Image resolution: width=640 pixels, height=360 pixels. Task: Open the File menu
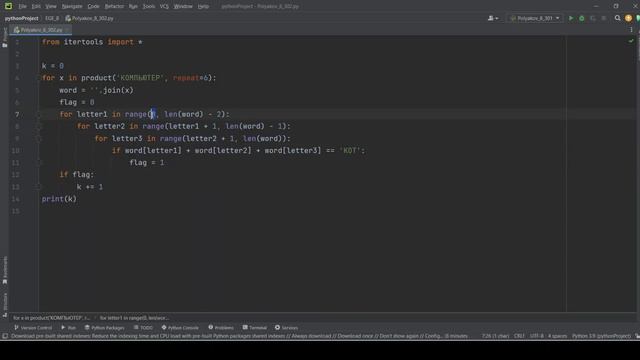[x=22, y=7]
